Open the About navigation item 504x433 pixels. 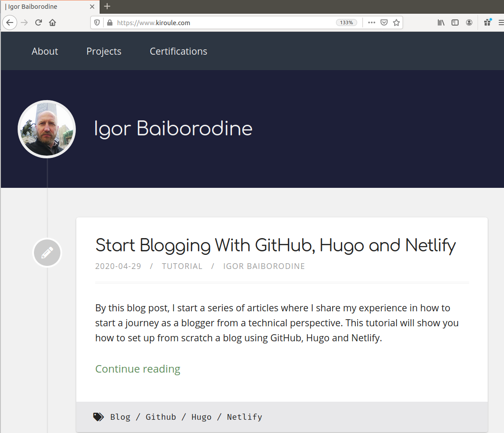[x=45, y=51]
